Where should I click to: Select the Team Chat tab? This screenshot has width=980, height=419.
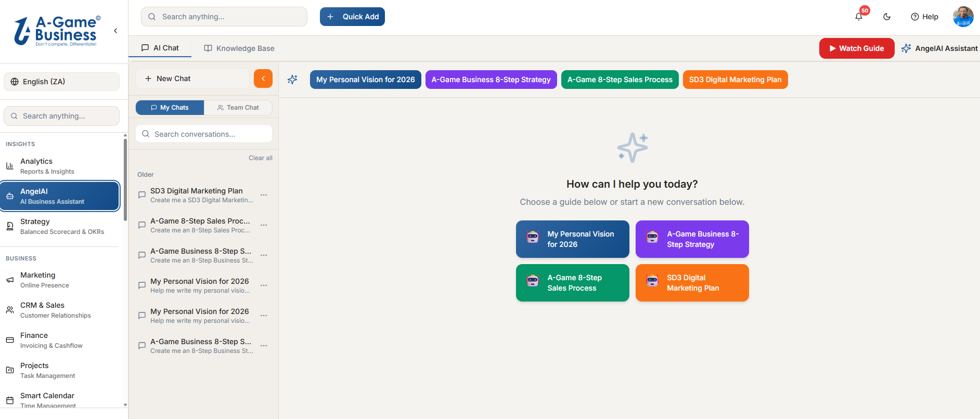238,108
